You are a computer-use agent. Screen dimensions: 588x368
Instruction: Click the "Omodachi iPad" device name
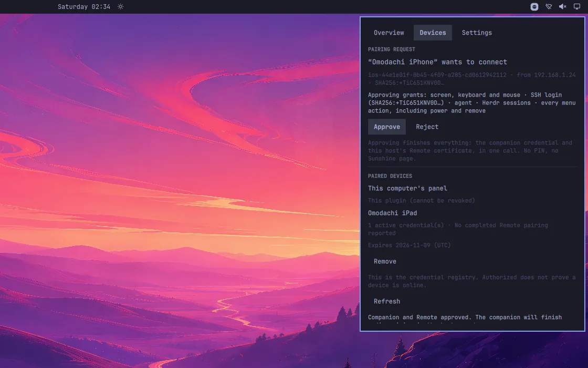[392, 213]
